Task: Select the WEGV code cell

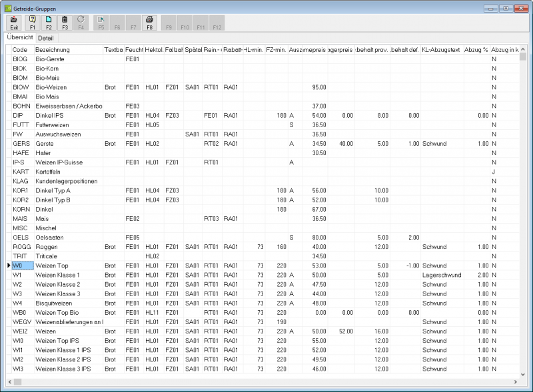Action: [x=23, y=322]
